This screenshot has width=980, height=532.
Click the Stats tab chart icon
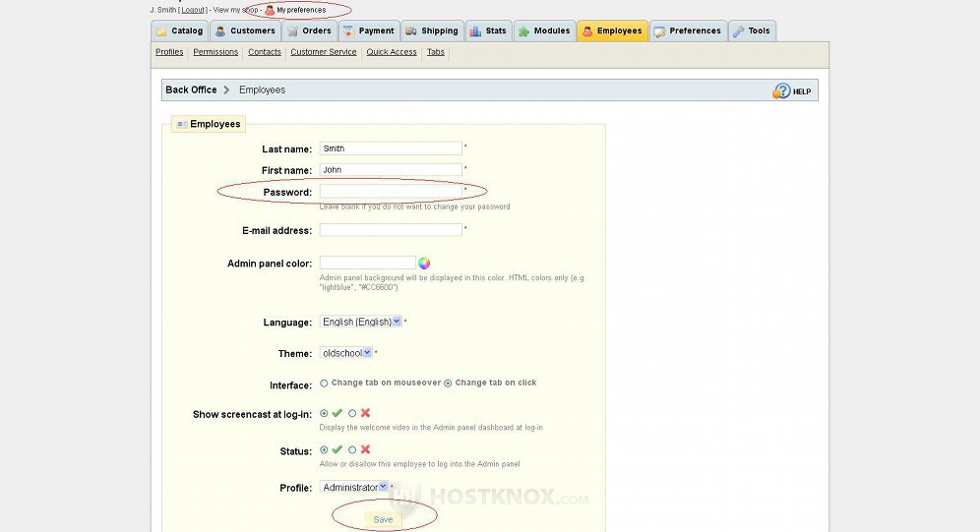tap(475, 31)
